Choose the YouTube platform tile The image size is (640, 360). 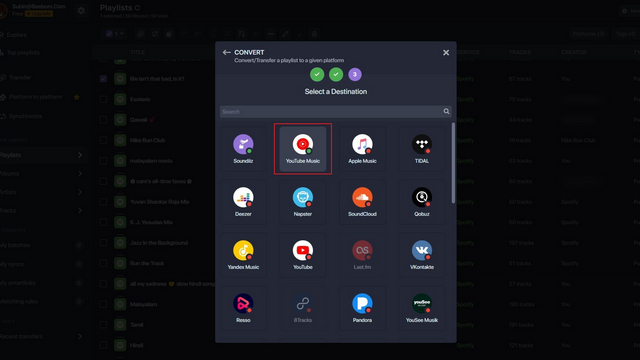(x=303, y=255)
